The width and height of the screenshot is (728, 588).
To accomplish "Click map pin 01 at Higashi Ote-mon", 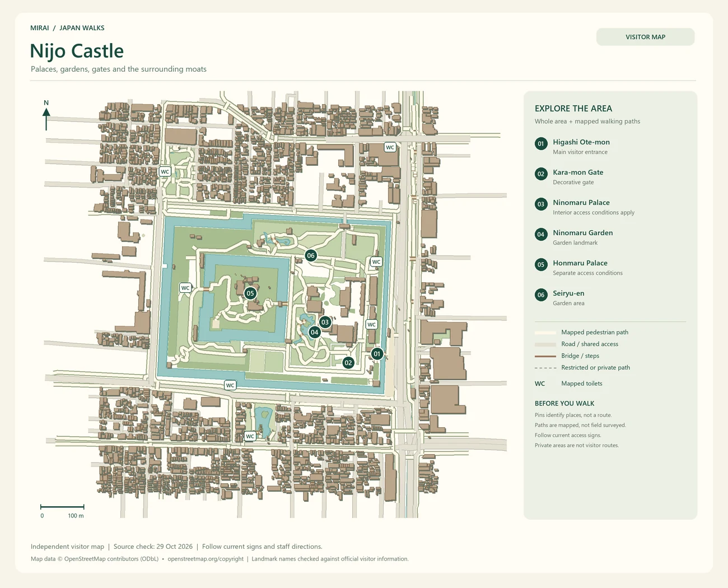I will pos(377,354).
